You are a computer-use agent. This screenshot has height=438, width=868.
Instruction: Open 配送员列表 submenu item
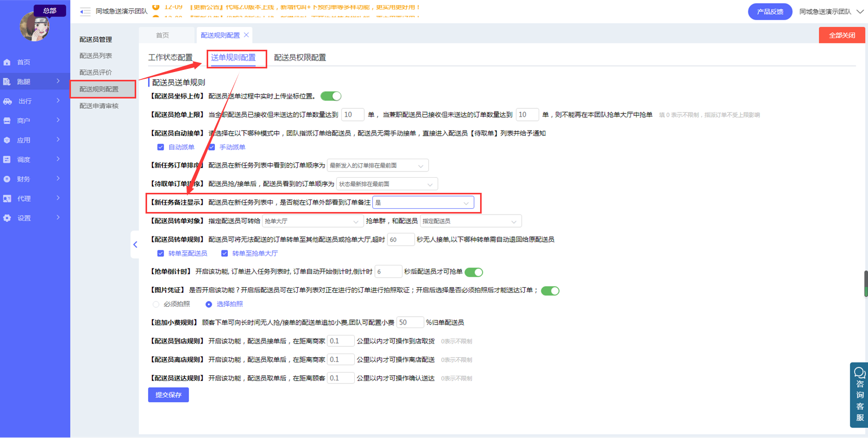pyautogui.click(x=96, y=56)
